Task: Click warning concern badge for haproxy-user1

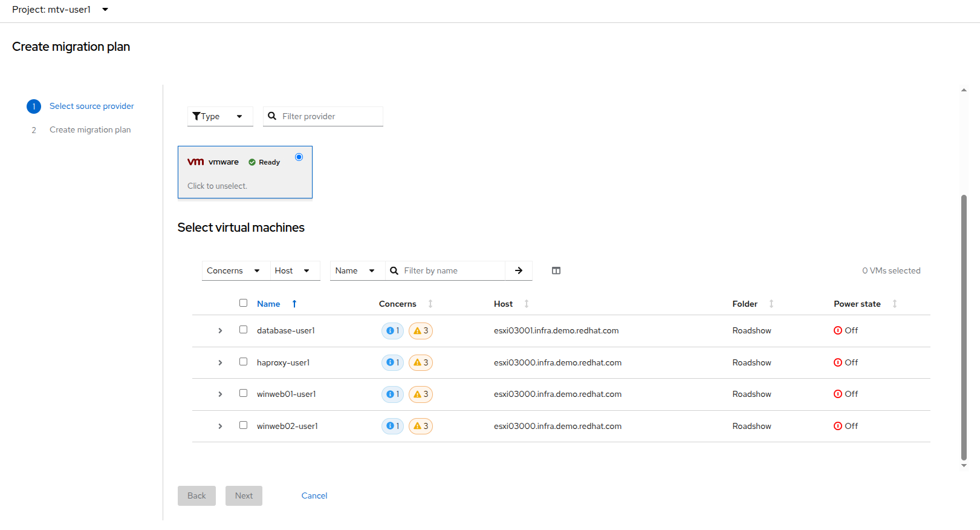Action: pos(421,363)
